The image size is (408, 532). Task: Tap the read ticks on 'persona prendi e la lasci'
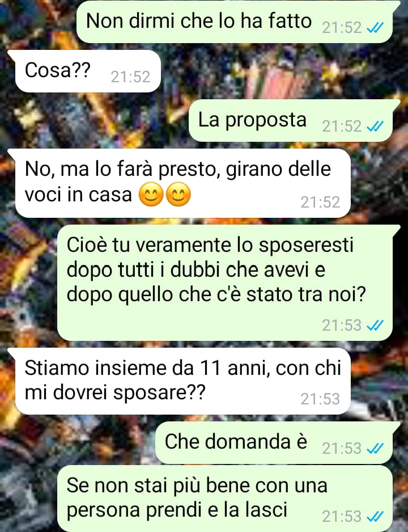(x=375, y=516)
